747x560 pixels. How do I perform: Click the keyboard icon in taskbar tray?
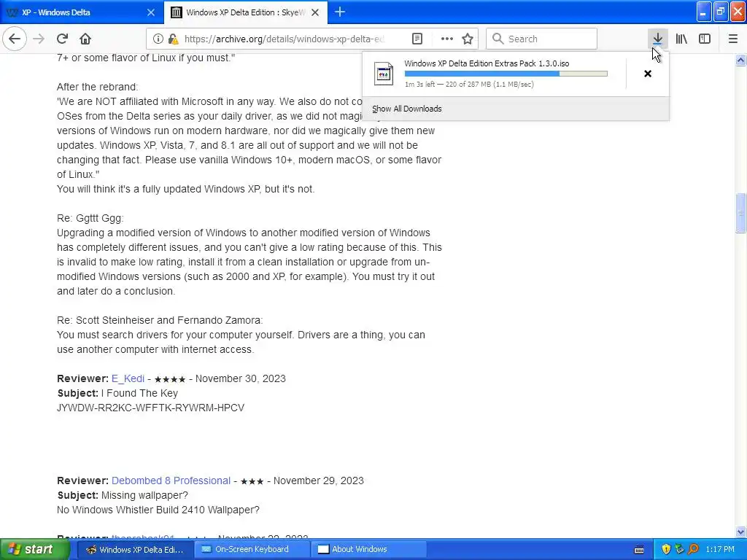[639, 550]
